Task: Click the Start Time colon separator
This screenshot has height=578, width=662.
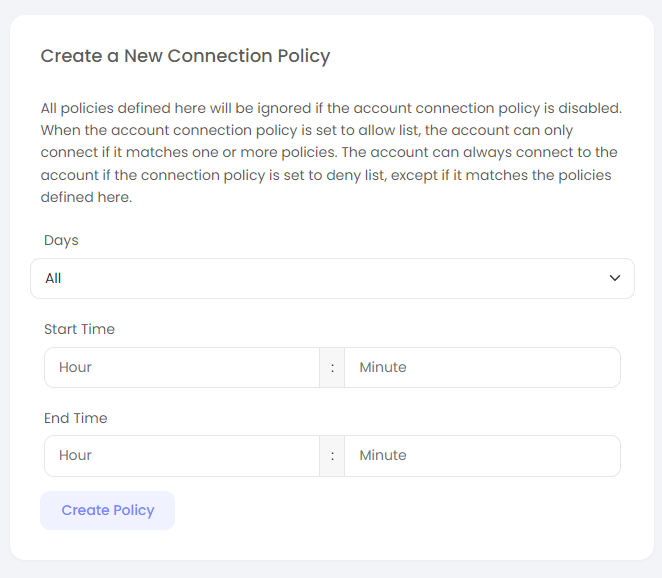Action: coord(332,367)
